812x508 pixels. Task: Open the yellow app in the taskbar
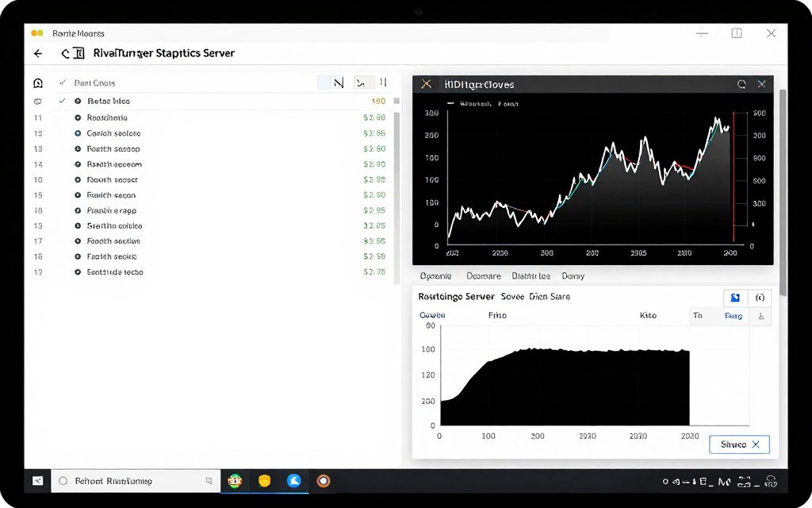pos(265,481)
